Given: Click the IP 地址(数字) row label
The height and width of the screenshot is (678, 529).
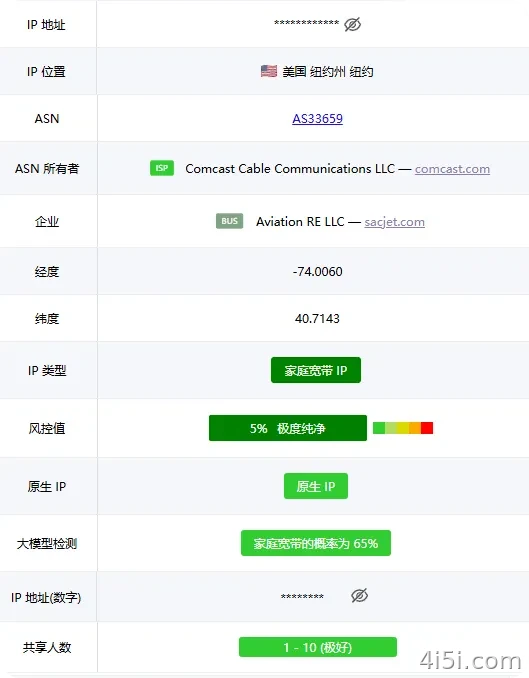Looking at the screenshot, I should pyautogui.click(x=46, y=598).
